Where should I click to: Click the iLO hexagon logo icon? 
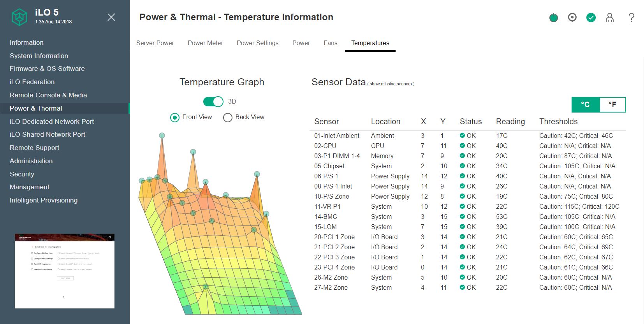[x=19, y=17]
